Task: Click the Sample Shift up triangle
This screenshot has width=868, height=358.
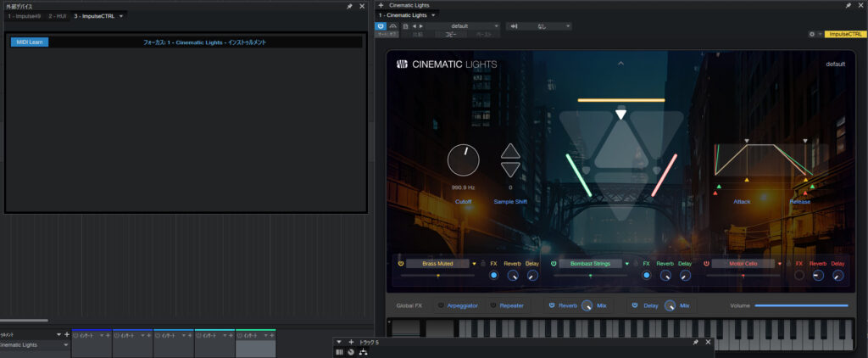Action: point(510,152)
